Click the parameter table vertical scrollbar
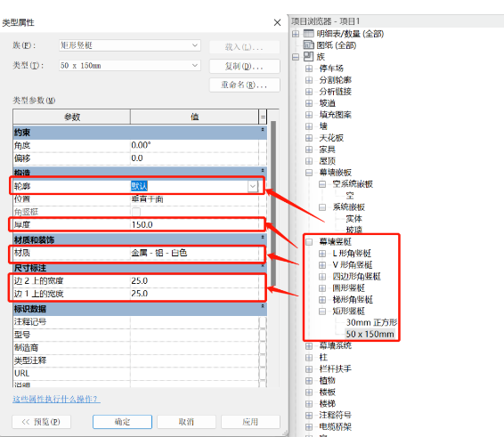Image resolution: width=504 pixels, height=437 pixels. (273, 204)
